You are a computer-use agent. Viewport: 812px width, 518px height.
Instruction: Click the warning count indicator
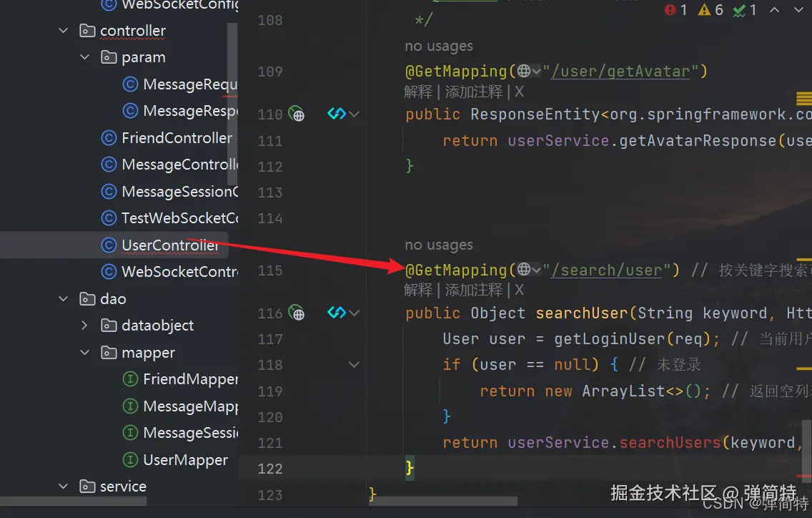(710, 10)
